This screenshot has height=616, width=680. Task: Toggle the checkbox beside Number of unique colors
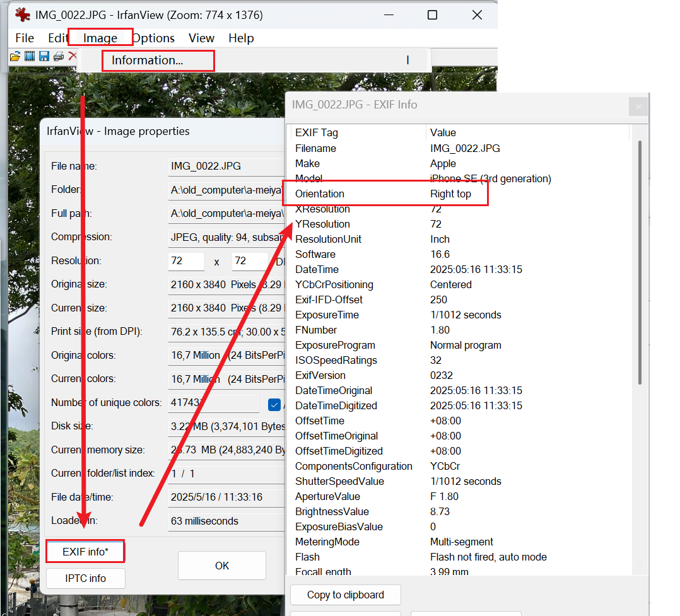point(274,404)
